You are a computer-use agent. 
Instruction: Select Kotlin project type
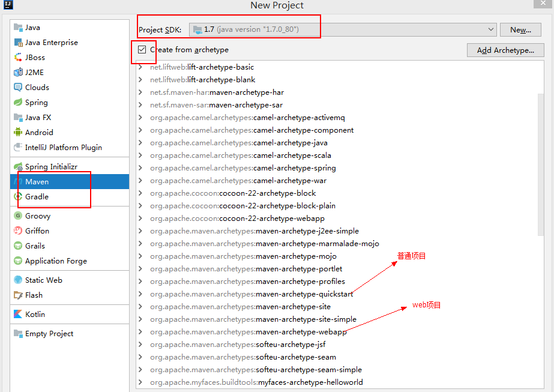tap(70, 314)
